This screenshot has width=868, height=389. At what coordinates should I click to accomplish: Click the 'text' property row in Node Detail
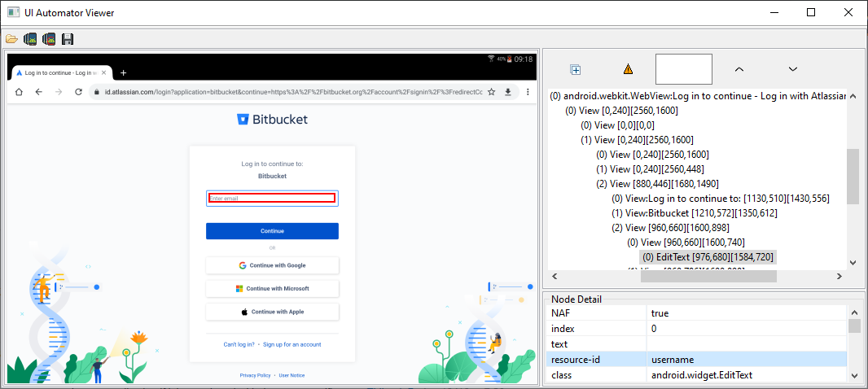coord(698,344)
